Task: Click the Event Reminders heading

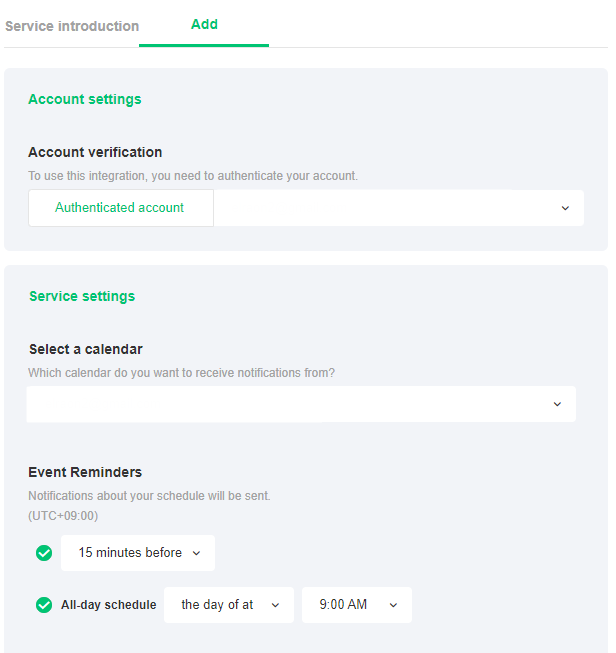Action: [x=85, y=472]
